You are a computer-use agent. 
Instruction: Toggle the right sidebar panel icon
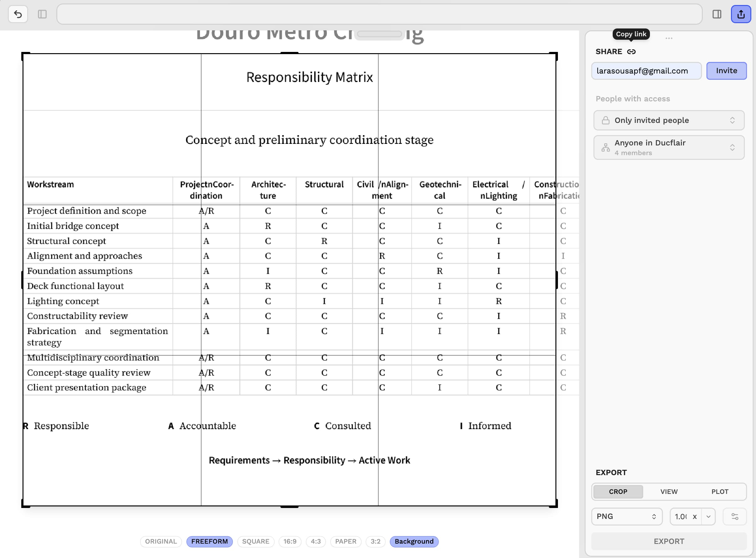pos(717,14)
